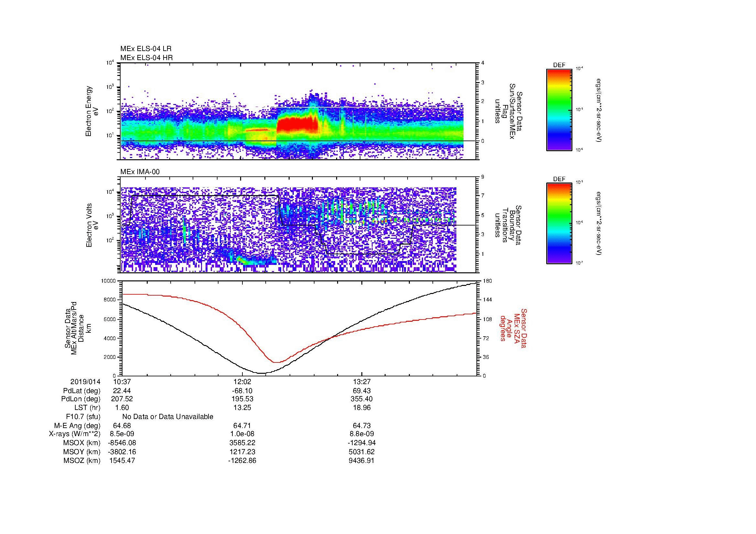
Task: Click the 'Electron Energy eV' axis label
Action: 92,111
